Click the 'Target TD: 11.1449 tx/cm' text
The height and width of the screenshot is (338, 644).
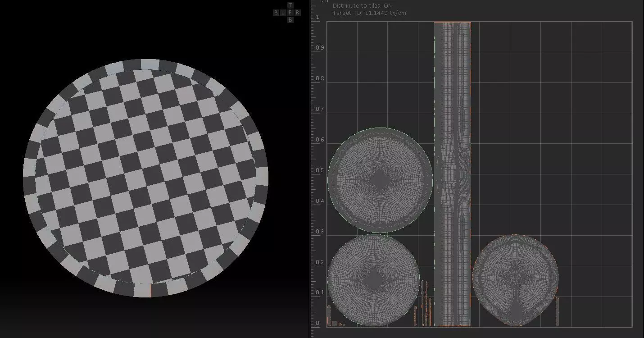point(369,13)
